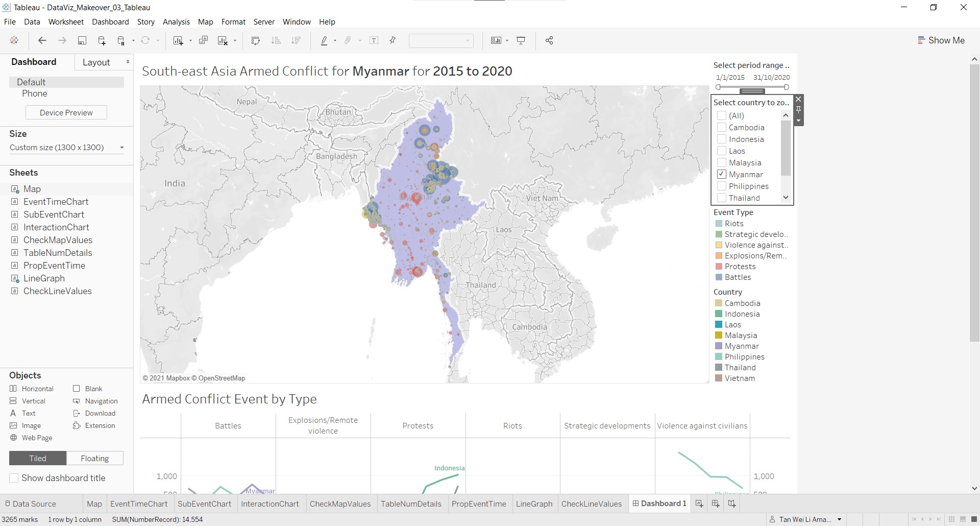Click the Battles color swatch in legend
The width and height of the screenshot is (980, 526).
tap(719, 277)
